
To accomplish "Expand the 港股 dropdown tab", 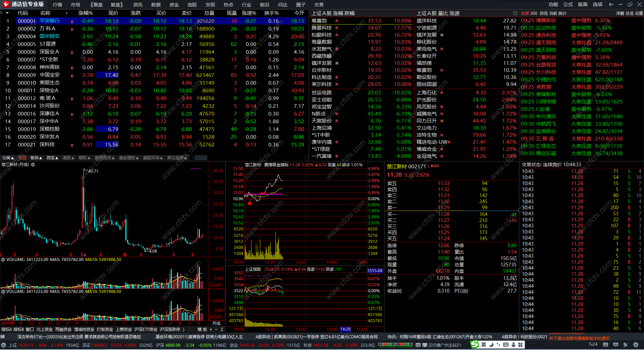I will pyautogui.click(x=68, y=158).
